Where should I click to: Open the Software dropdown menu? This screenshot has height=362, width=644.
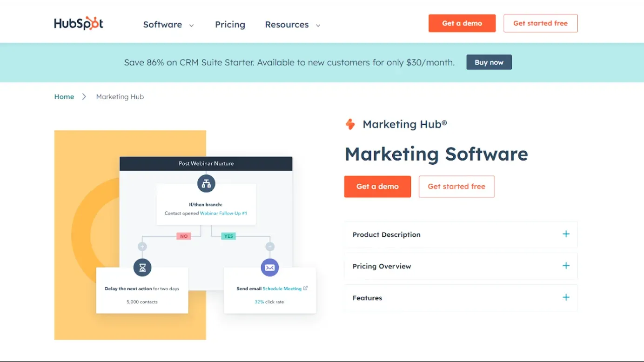[x=168, y=25]
